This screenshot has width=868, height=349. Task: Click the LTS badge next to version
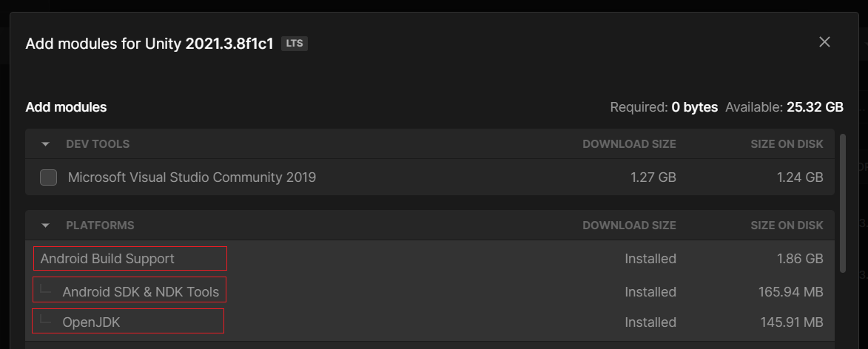pos(295,44)
